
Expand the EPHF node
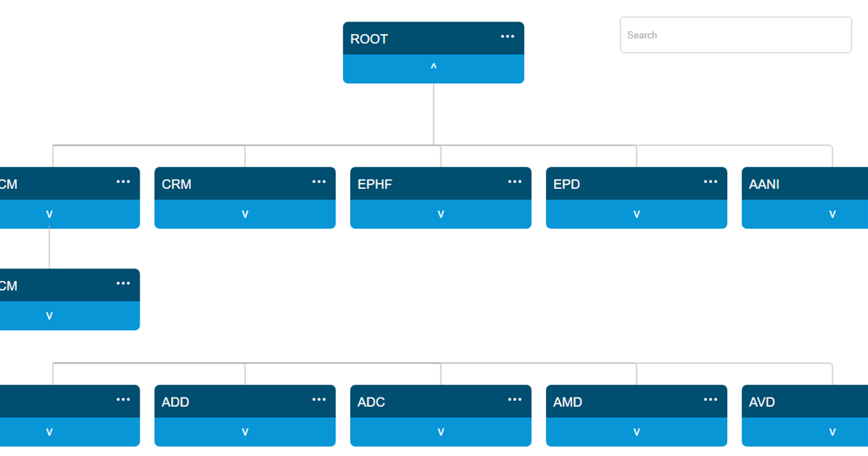[441, 214]
